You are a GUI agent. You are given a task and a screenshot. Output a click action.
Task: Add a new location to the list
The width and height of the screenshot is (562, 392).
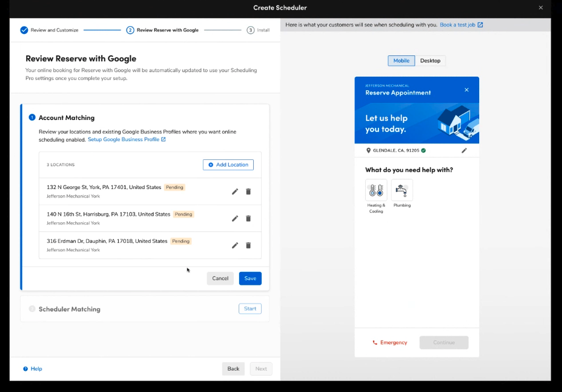(228, 164)
